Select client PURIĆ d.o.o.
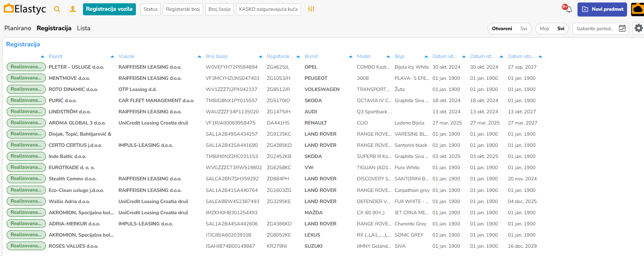The height and width of the screenshot is (256, 644). [63, 100]
